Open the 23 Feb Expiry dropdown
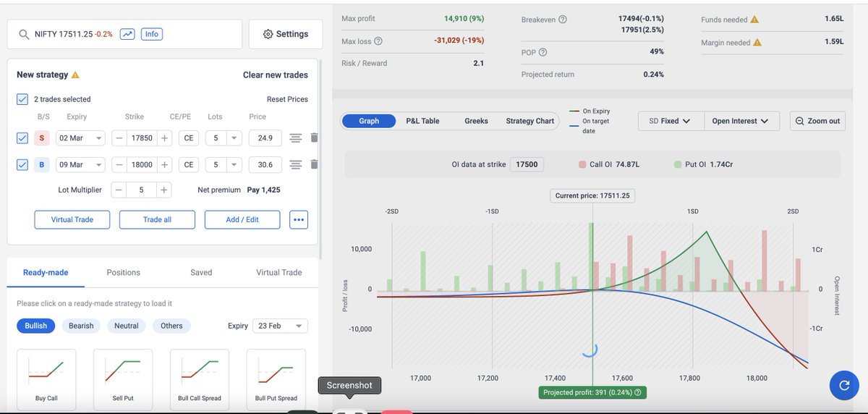The image size is (868, 414). [280, 326]
